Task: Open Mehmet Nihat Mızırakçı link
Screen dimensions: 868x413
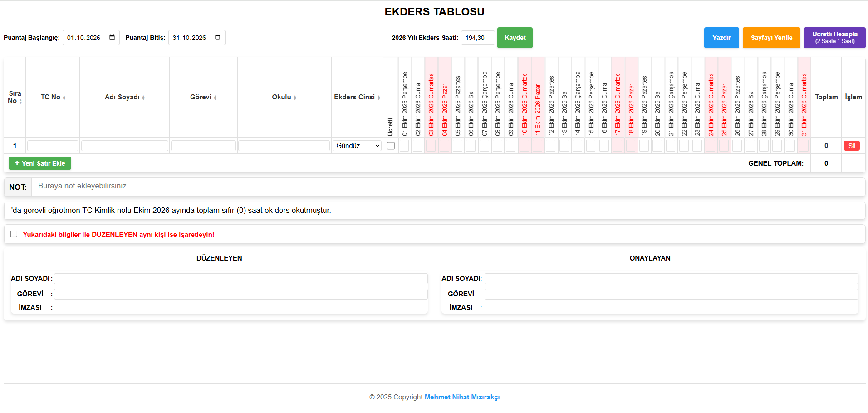Action: [x=462, y=397]
